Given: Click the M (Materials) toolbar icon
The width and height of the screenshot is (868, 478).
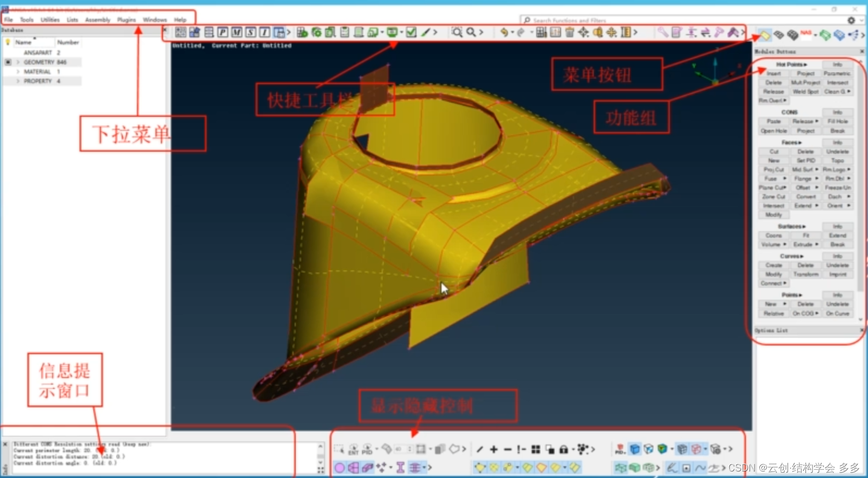Looking at the screenshot, I should point(237,33).
